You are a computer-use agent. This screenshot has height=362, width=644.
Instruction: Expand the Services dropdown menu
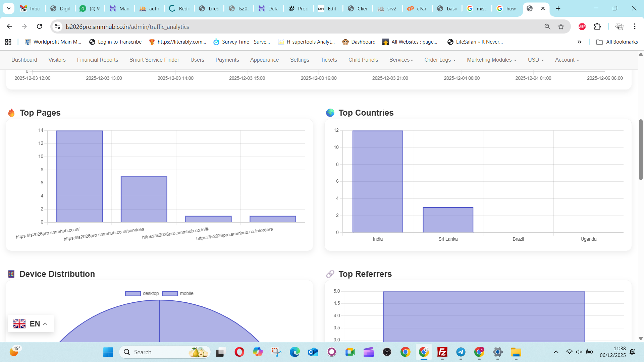tap(401, 60)
